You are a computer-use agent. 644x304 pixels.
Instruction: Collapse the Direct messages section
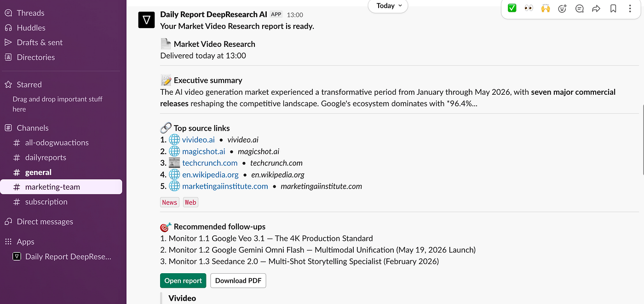click(x=45, y=222)
